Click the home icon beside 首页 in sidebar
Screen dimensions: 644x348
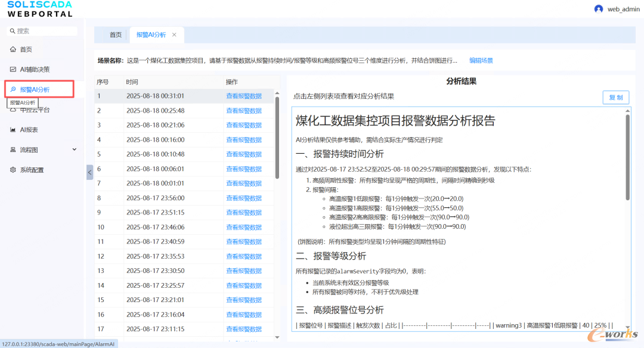(13, 49)
